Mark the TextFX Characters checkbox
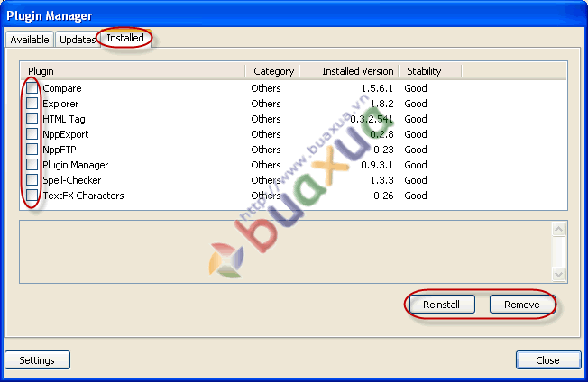Image resolution: width=588 pixels, height=382 pixels. (x=32, y=196)
